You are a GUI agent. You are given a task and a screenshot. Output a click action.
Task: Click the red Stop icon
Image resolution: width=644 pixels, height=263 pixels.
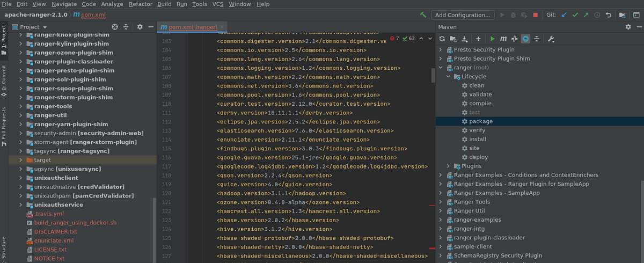(536, 15)
